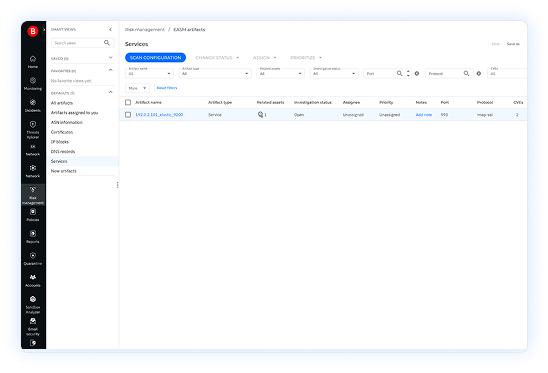Click the Save as button
548x373 pixels.
(513, 44)
